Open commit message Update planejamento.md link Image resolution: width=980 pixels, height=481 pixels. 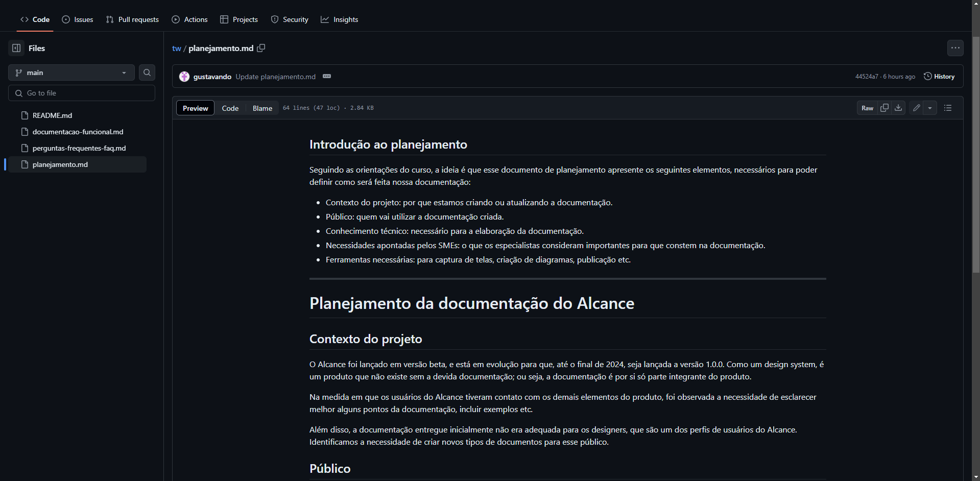click(275, 77)
